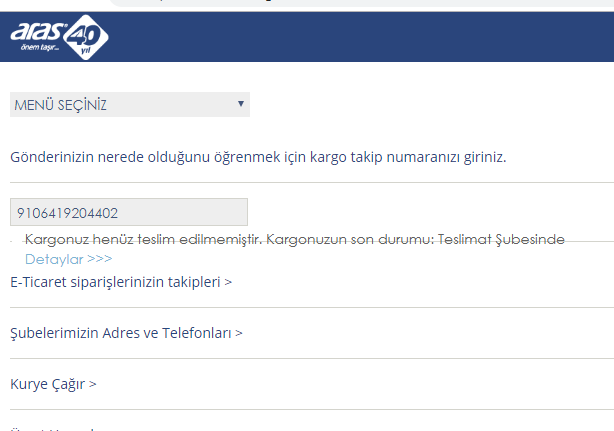The width and height of the screenshot is (614, 431).
Task: Click the Kargonuz henüz teslim edilmemiştir status text
Action: click(x=294, y=239)
